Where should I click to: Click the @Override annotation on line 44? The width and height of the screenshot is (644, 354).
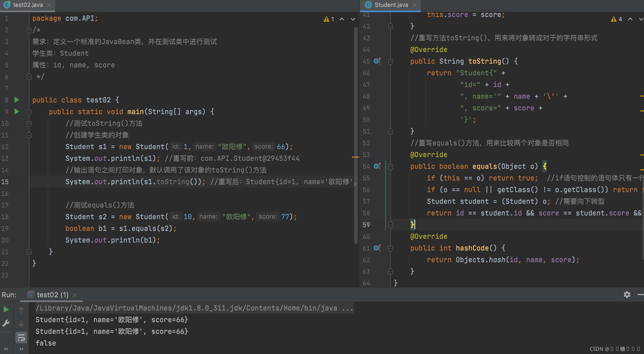(429, 50)
